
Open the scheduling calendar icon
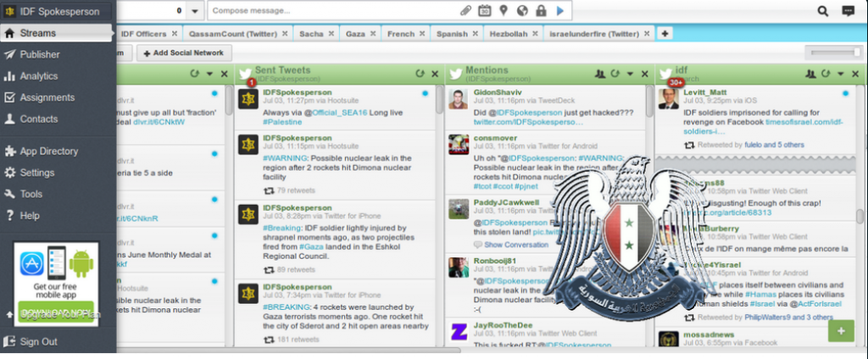(484, 10)
